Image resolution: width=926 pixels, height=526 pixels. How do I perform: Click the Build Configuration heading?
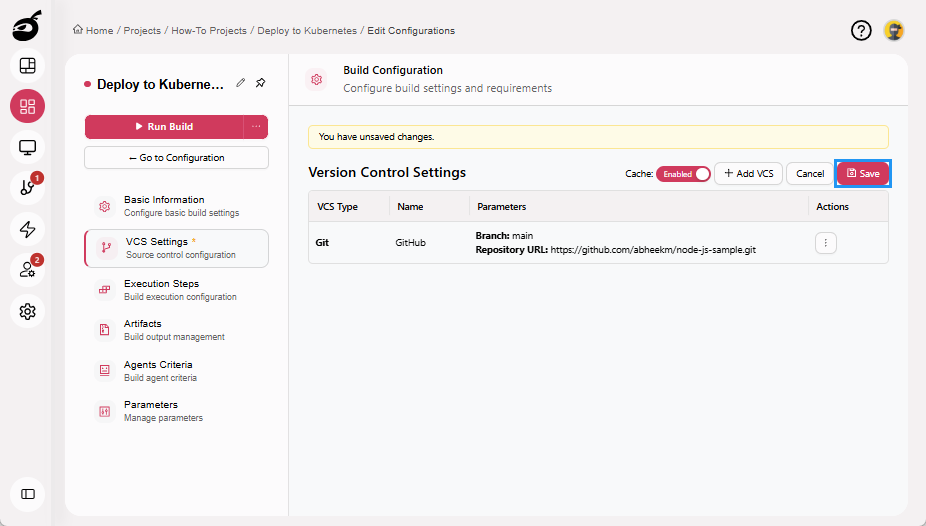(393, 70)
